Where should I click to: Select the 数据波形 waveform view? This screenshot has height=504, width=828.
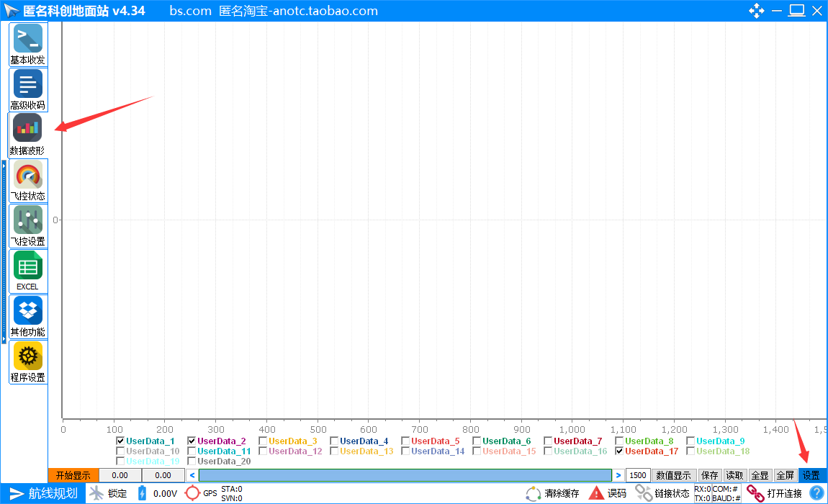[28, 135]
